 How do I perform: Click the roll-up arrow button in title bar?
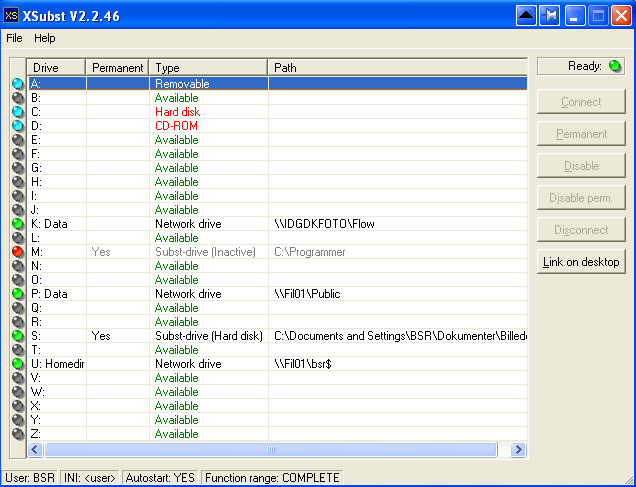(x=526, y=16)
